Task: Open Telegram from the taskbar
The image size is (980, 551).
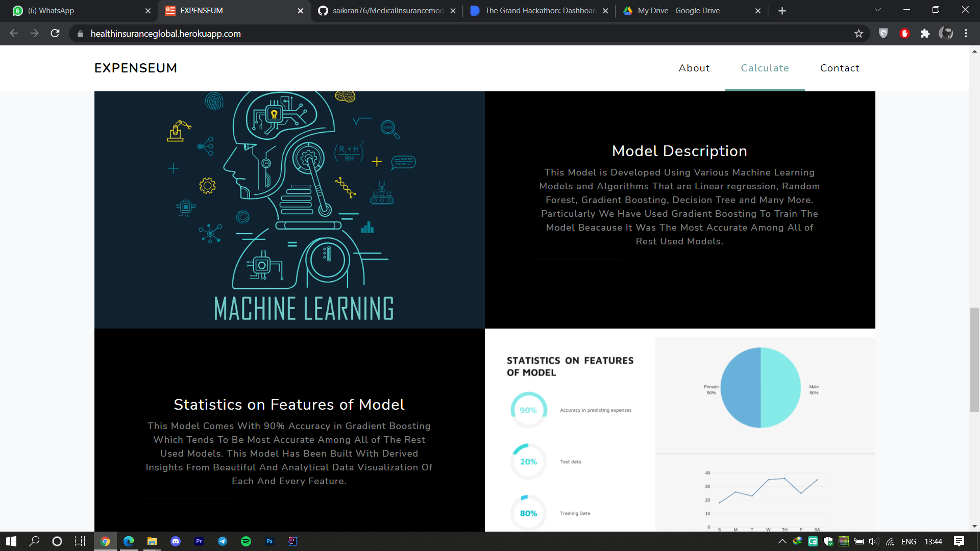Action: (x=223, y=541)
